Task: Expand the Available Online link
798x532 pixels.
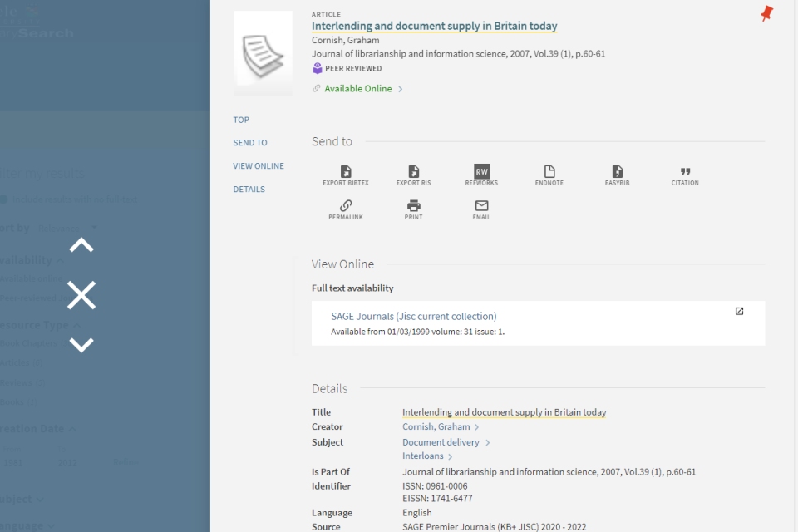Action: pos(358,89)
